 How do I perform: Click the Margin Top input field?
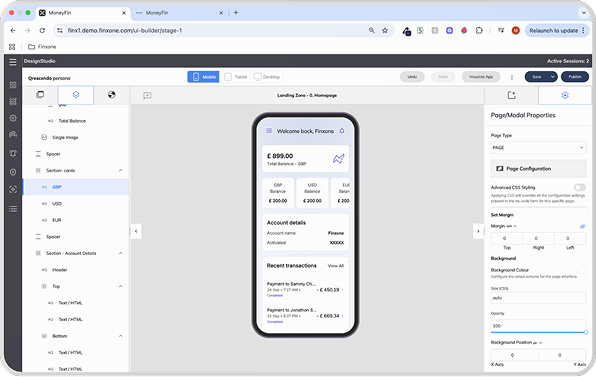(x=506, y=238)
